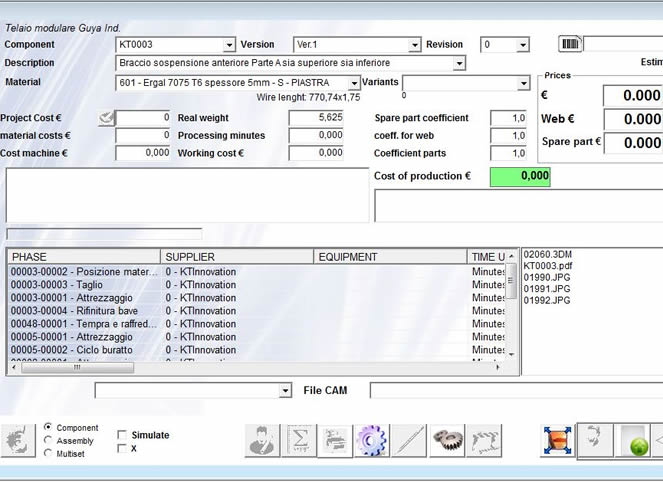The height and width of the screenshot is (483, 663).
Task: Click the phase table vertical scrollbar thumb
Action: click(511, 280)
